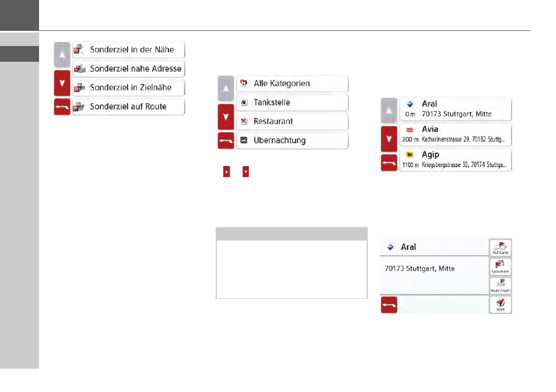556x392 pixels.
Task: Click the red down arrow next to category list
Action: click(226, 117)
